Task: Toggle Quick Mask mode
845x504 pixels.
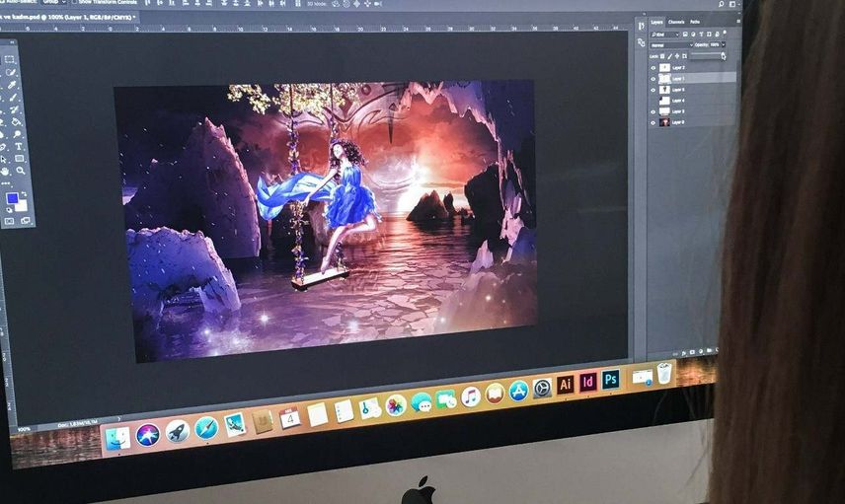Action: [9, 221]
